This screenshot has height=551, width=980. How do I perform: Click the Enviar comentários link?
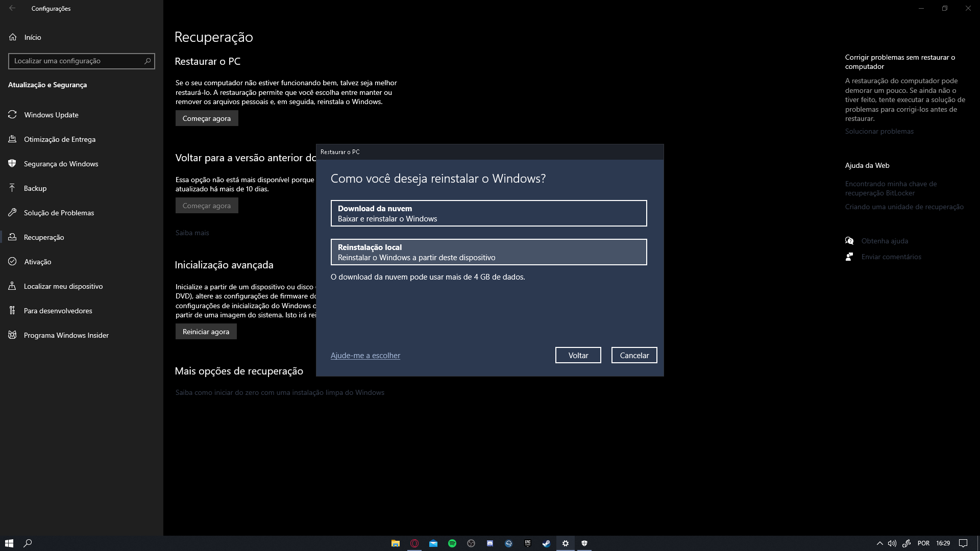(x=891, y=257)
